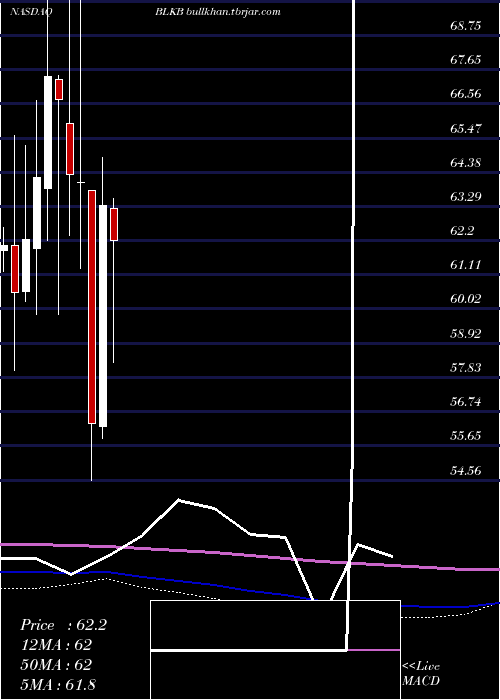Image resolution: width=500 pixels, height=700 pixels.
Task: Select the 68.75 price axis label
Action: [466, 26]
